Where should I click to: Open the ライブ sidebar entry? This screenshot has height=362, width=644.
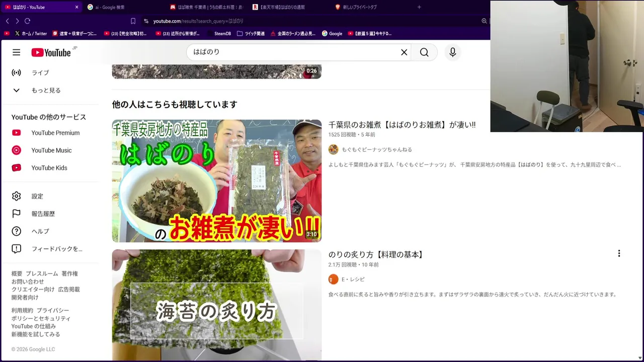point(50,73)
